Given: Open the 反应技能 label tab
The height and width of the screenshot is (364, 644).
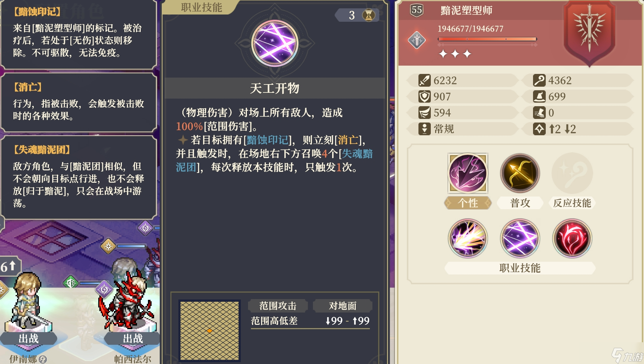Looking at the screenshot, I should coord(572,203).
